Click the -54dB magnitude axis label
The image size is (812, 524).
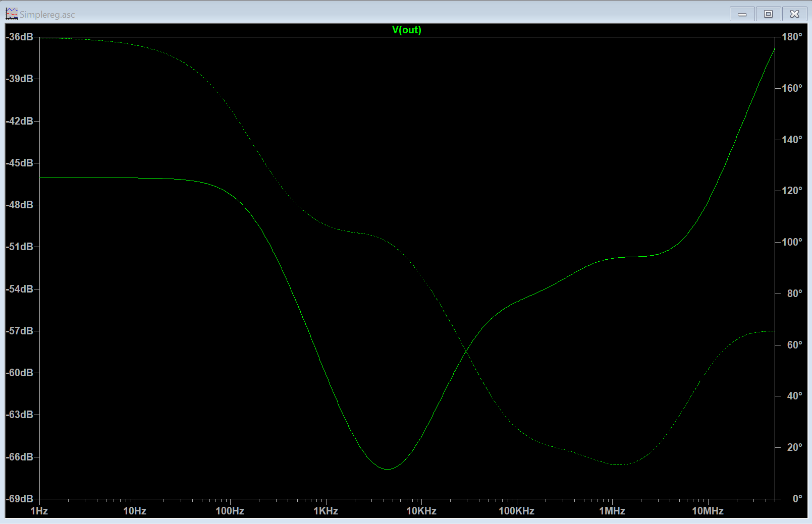tap(20, 289)
